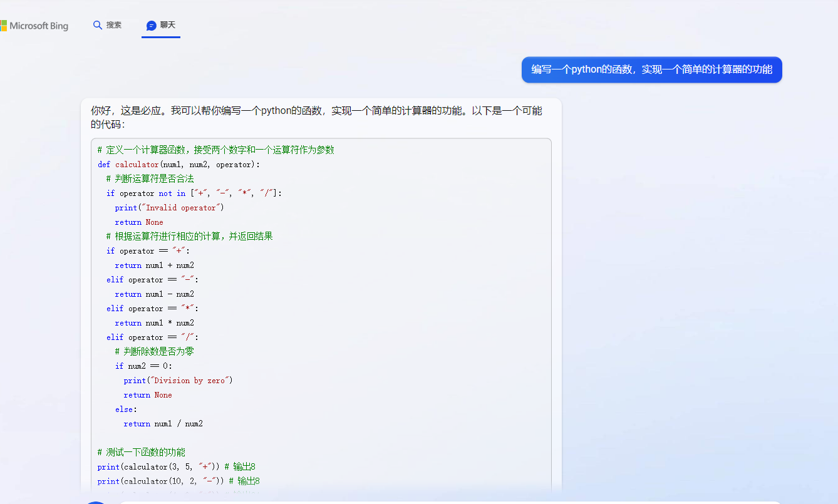Click the line if num2 == 0
The image size is (838, 504).
point(143,366)
